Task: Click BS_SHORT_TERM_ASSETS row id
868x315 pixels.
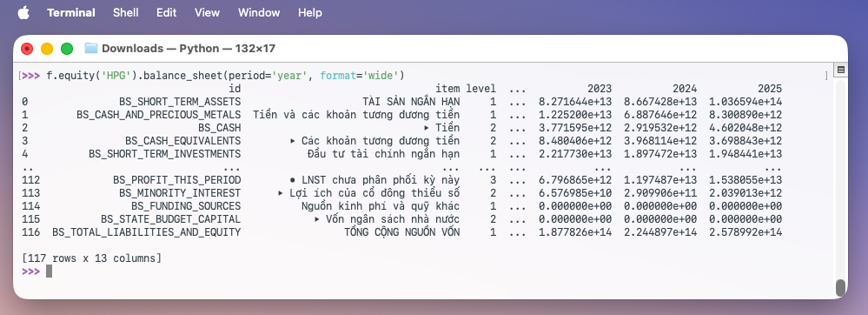Action: point(180,102)
